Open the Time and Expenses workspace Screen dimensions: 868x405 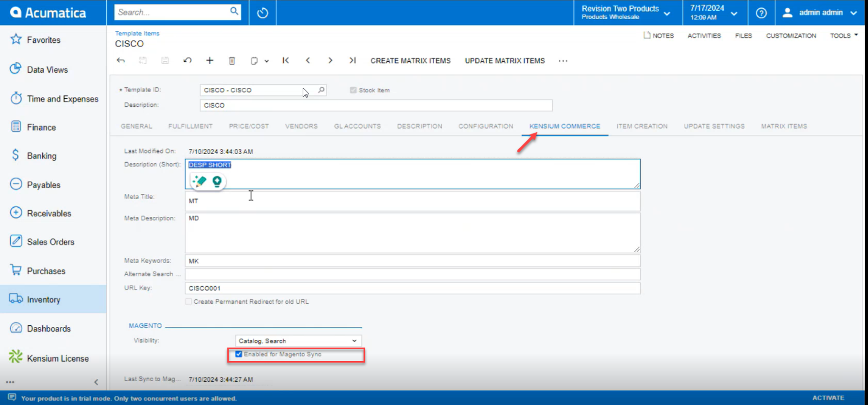62,99
